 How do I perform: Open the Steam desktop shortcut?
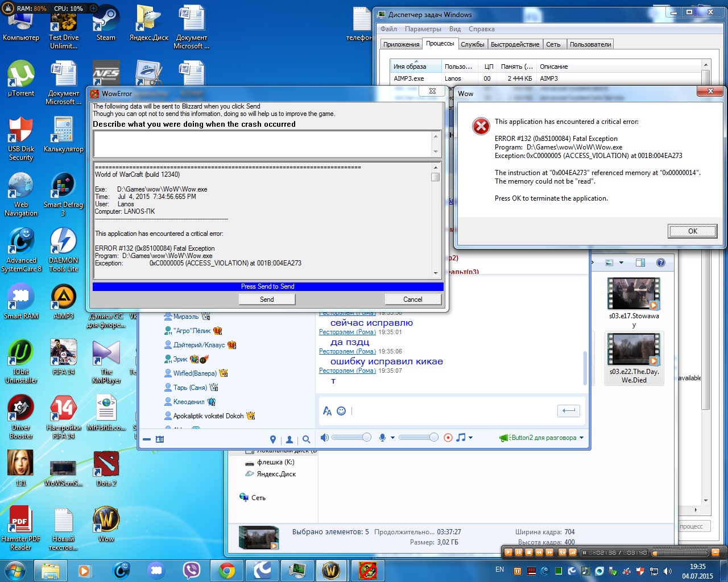click(x=106, y=23)
